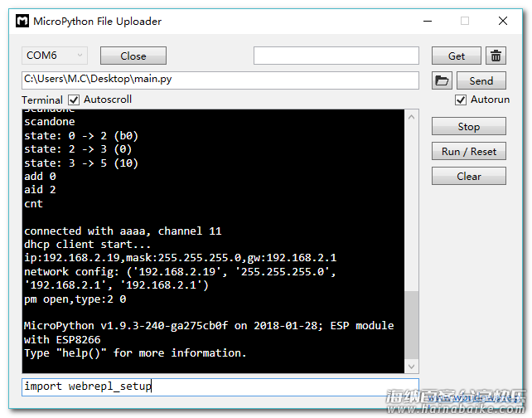Toggle the Autorun checkbox

[461, 100]
